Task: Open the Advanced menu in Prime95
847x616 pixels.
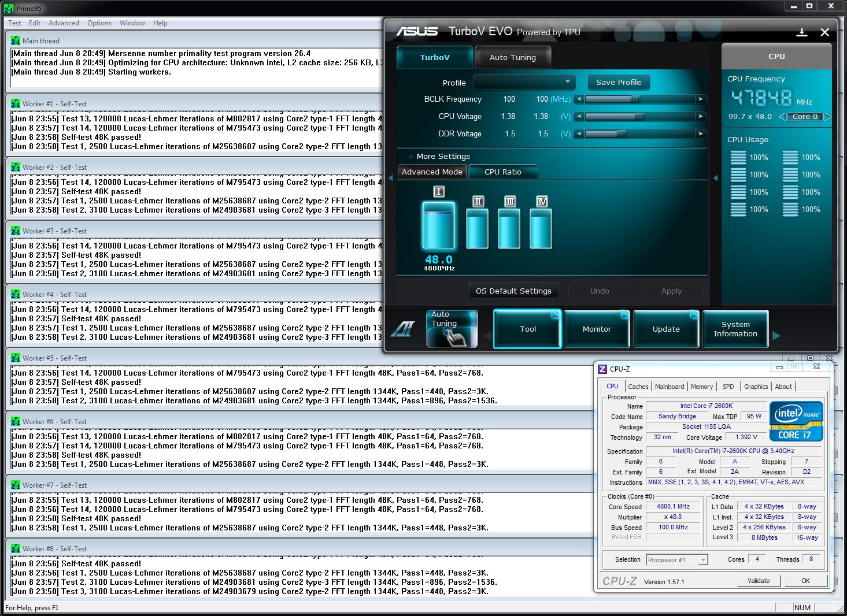Action: tap(64, 23)
